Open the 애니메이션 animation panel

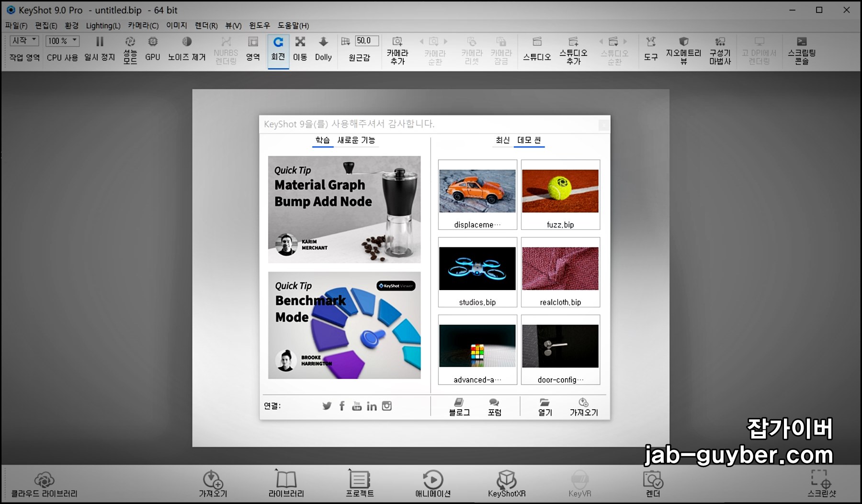[433, 484]
